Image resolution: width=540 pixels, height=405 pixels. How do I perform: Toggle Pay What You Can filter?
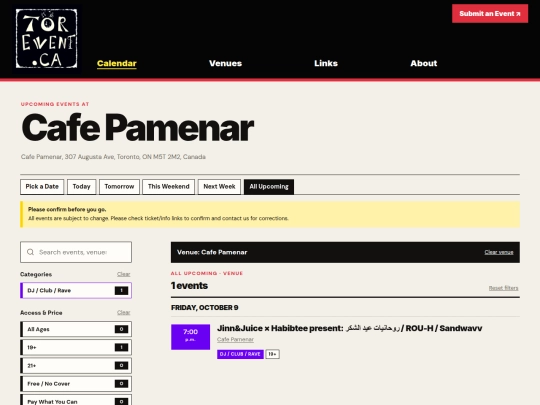[x=76, y=401]
